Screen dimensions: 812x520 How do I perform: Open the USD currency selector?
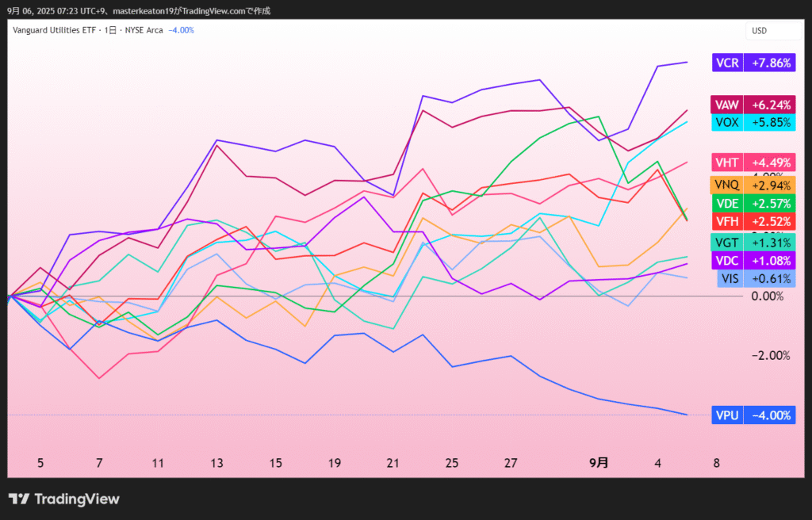[773, 31]
